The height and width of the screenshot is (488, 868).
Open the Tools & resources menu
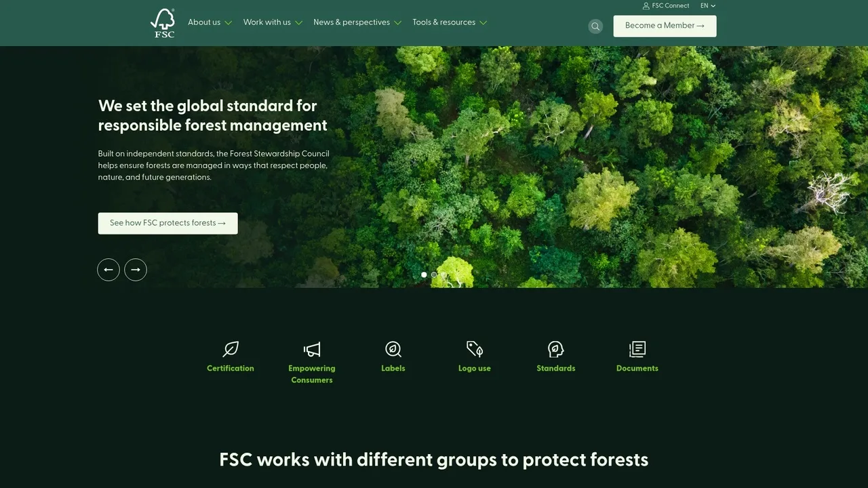[444, 22]
